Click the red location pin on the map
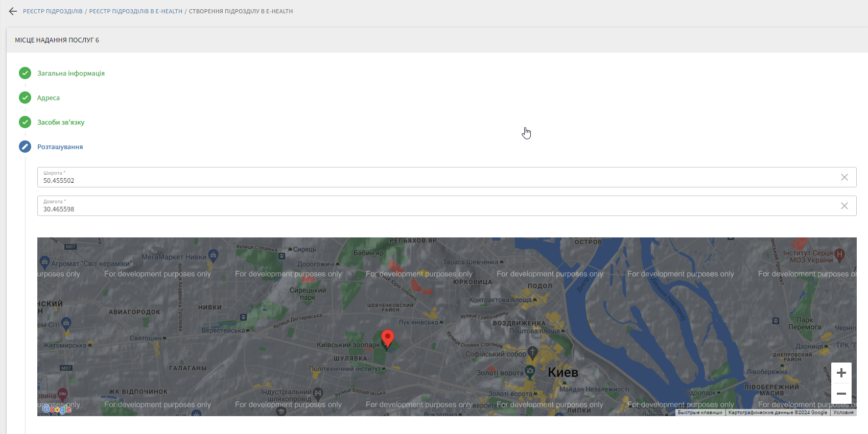The width and height of the screenshot is (868, 434). click(x=388, y=338)
